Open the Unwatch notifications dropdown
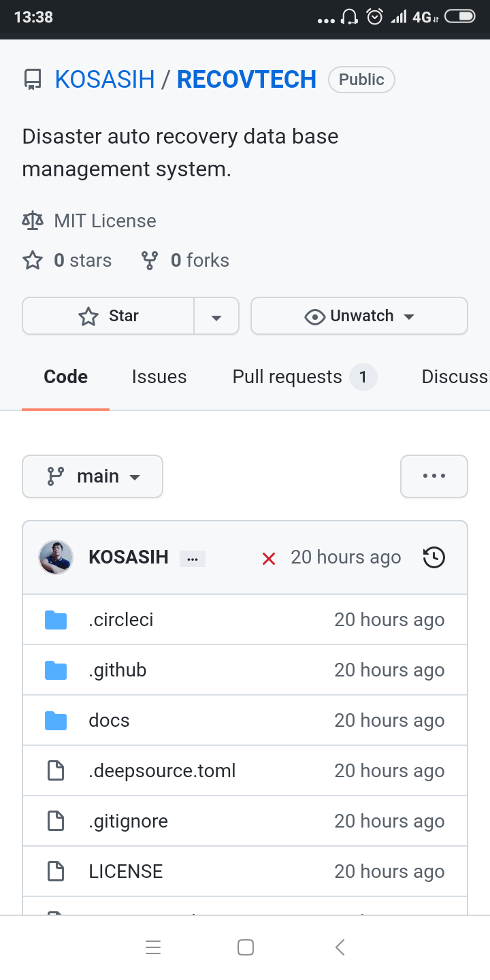Viewport: 490px width, 980px height. [x=359, y=316]
